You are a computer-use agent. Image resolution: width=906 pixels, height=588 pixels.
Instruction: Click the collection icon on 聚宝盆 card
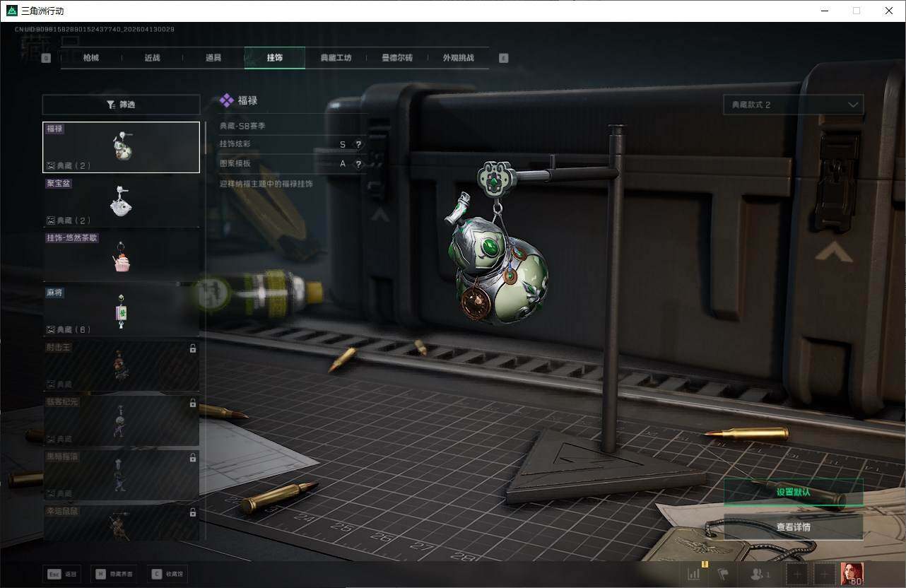tap(51, 220)
